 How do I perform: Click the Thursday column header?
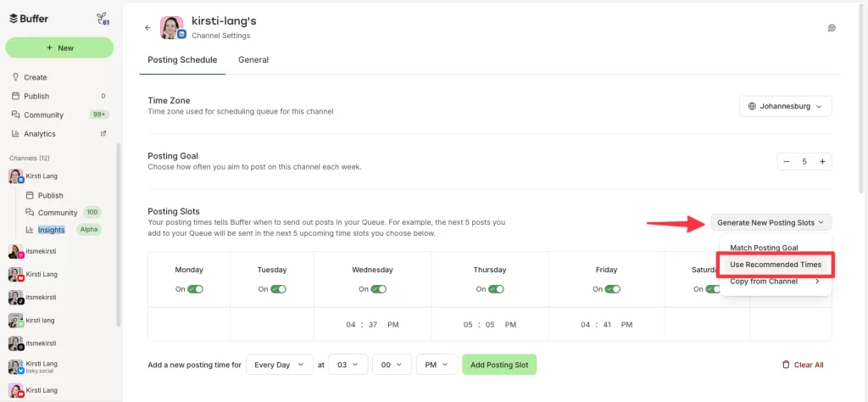[x=489, y=271]
